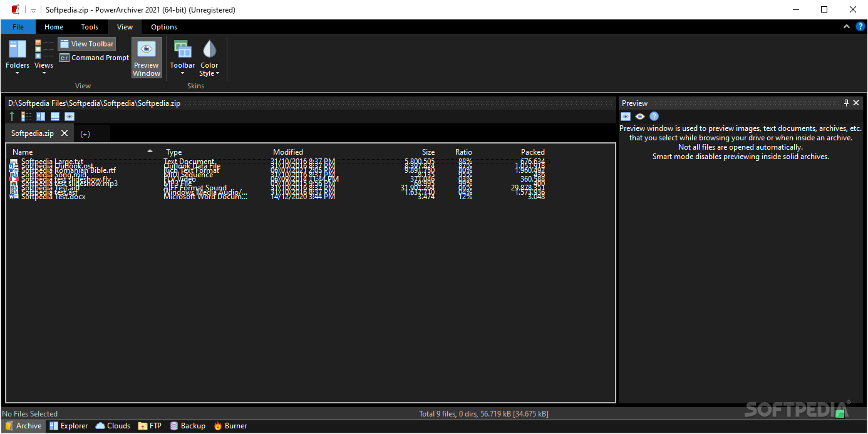Toggle the preview eye icon in mini toolbar
The image size is (868, 434).
70,116
